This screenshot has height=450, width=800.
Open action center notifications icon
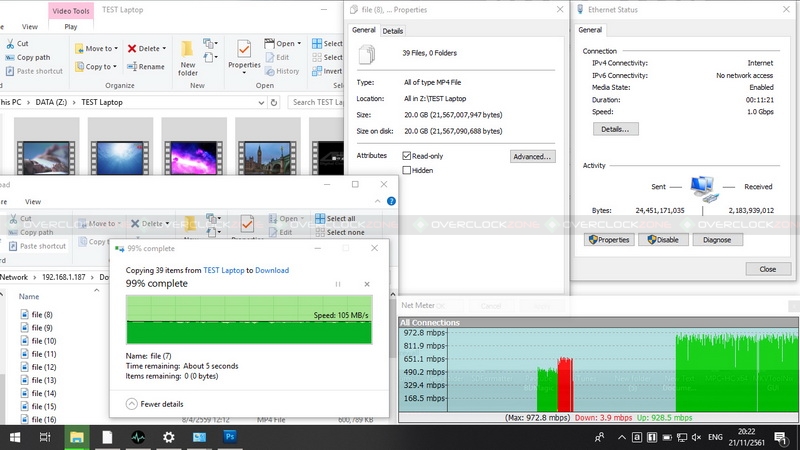pyautogui.click(x=780, y=437)
